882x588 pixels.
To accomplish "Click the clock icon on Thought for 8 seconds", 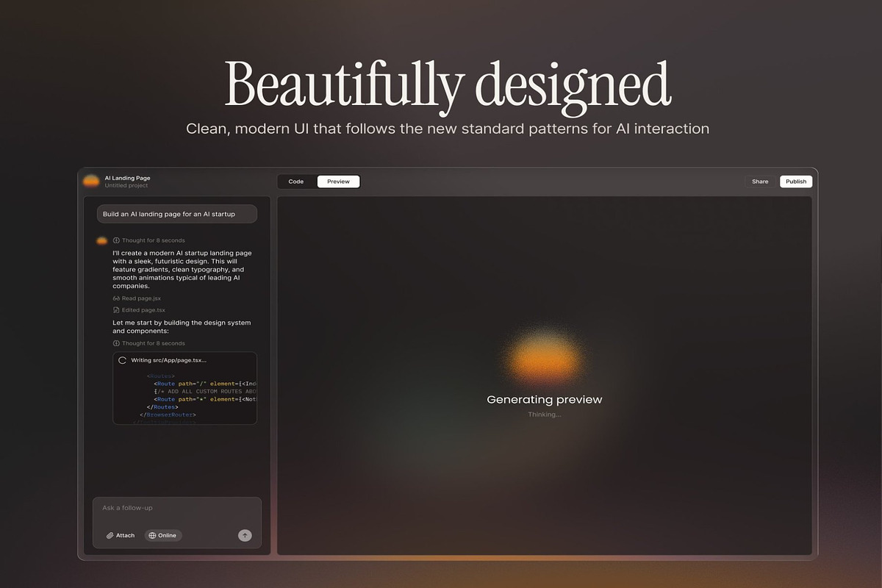I will [x=115, y=240].
